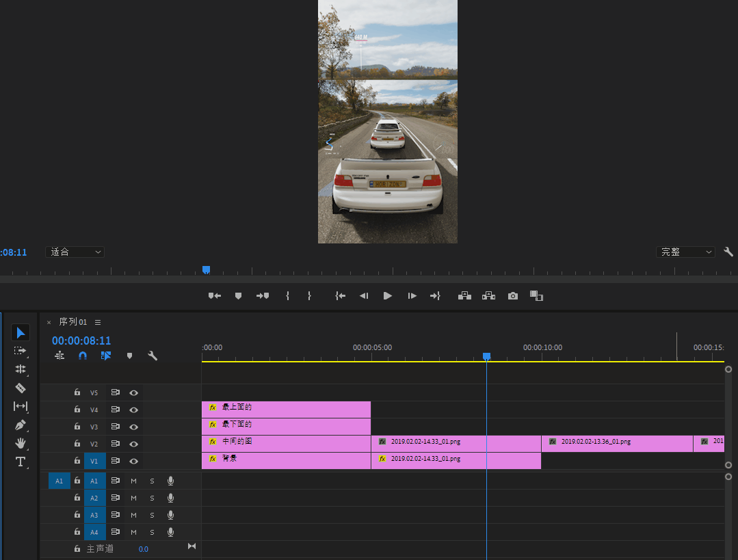Open the 适合 zoom level dropdown
The height and width of the screenshot is (560, 738).
pyautogui.click(x=75, y=252)
